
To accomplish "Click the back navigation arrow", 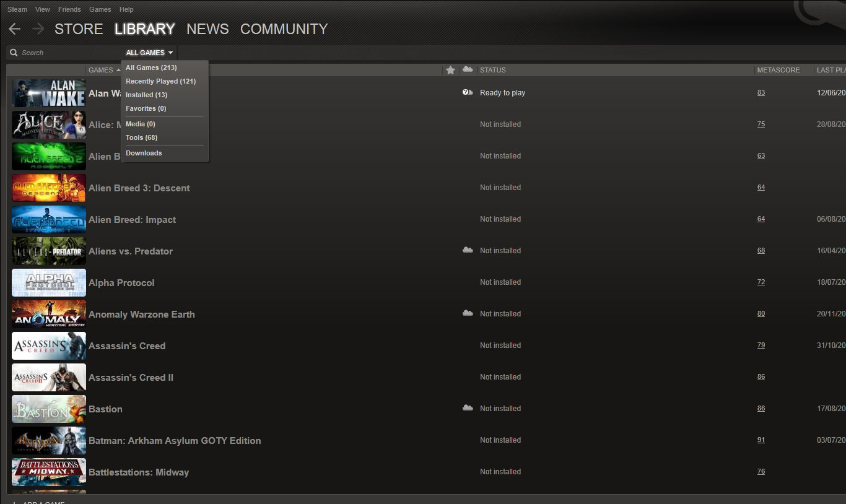I will [14, 29].
